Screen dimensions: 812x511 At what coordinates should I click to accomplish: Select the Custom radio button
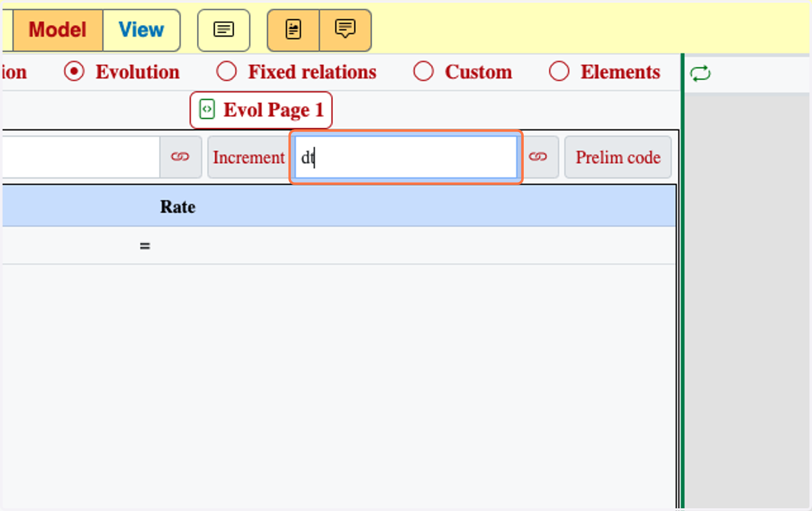(423, 72)
